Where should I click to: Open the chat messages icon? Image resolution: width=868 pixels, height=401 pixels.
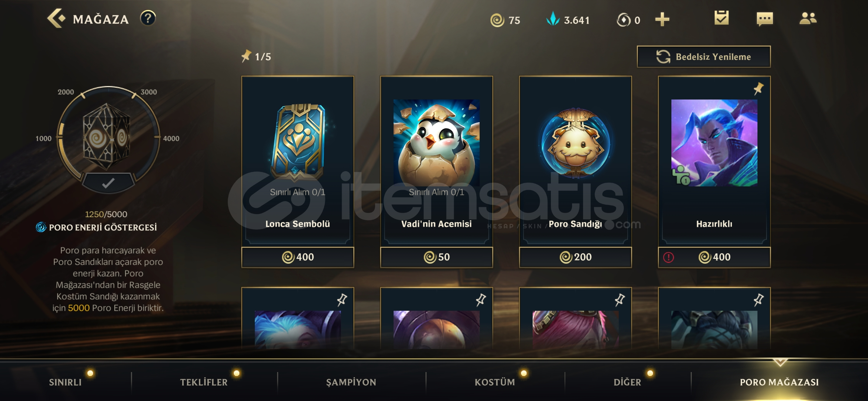[x=765, y=19]
